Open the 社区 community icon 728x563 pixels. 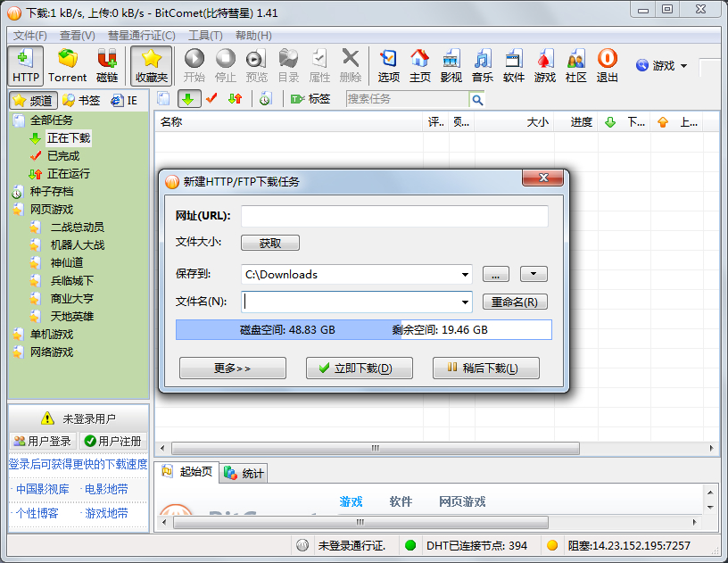[x=576, y=66]
